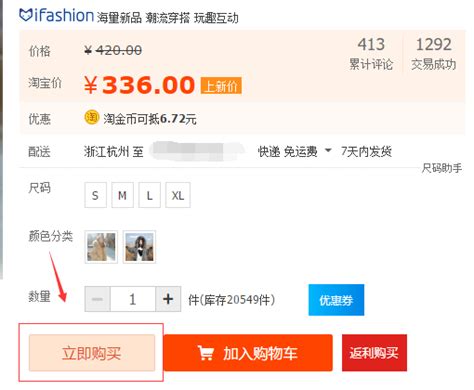Increase quantity with the plus button
The height and width of the screenshot is (390, 474).
point(168,299)
